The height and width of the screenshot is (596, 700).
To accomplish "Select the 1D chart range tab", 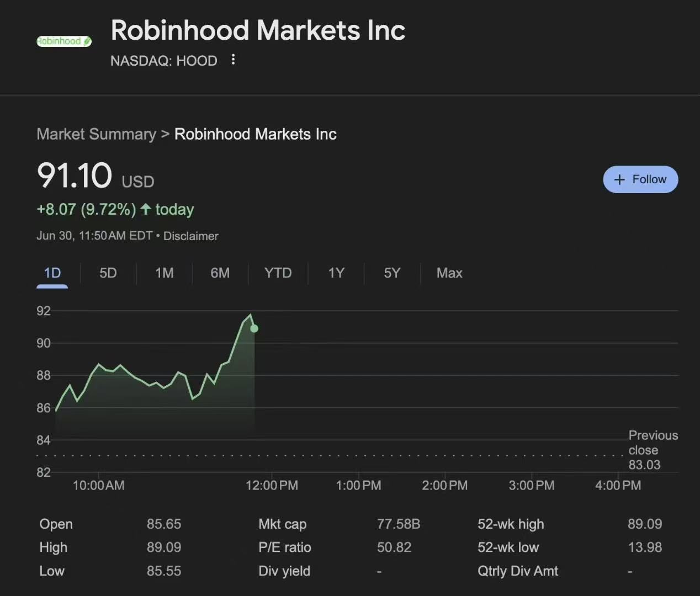I will click(52, 273).
